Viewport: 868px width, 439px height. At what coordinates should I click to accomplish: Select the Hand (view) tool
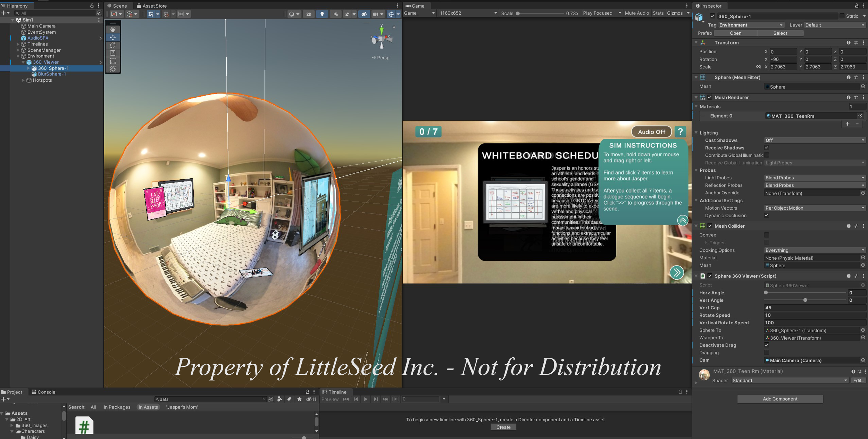point(113,30)
